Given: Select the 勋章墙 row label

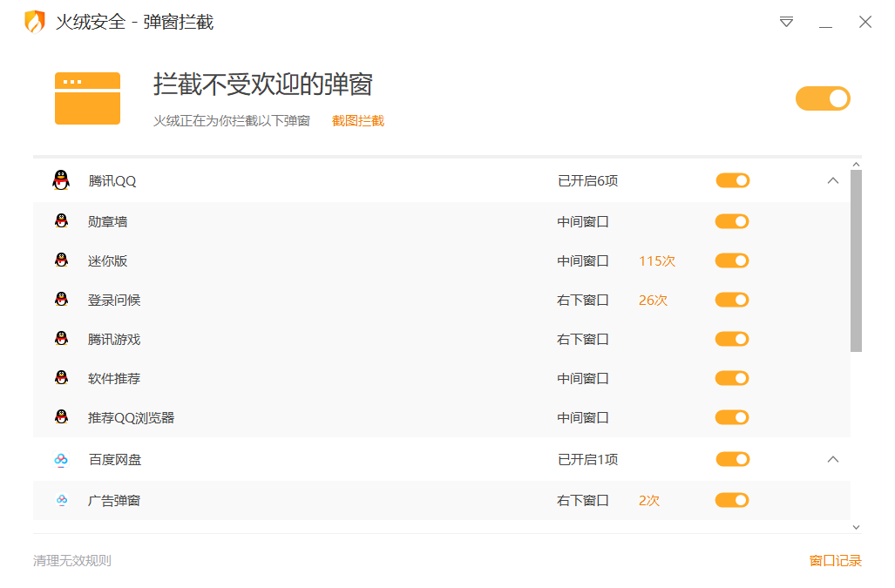Looking at the screenshot, I should (x=107, y=222).
